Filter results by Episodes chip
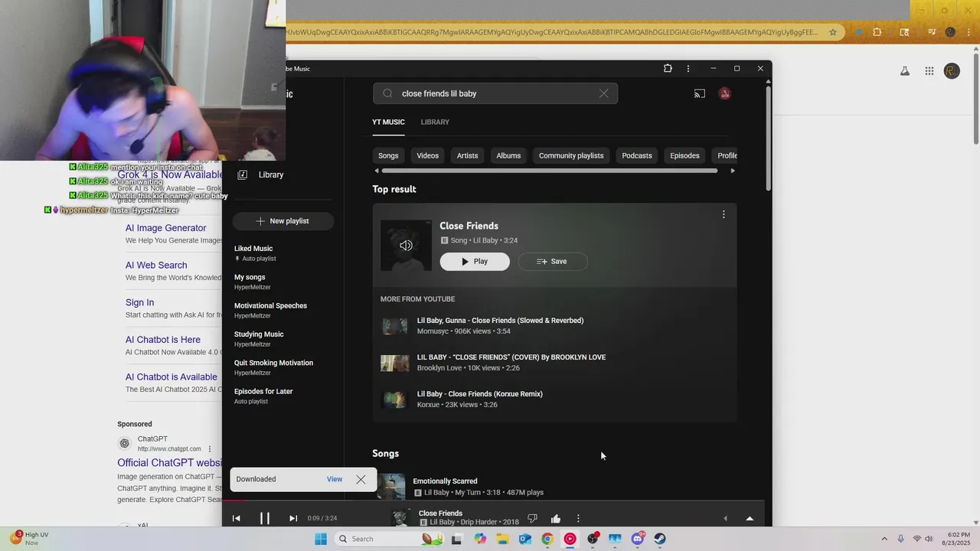The height and width of the screenshot is (551, 980). click(684, 155)
